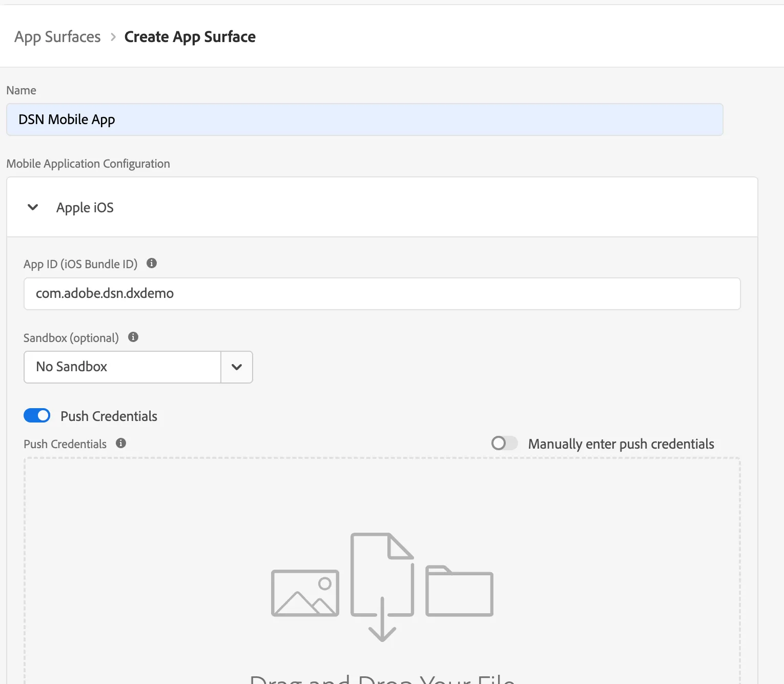Go back to App Surfaces breadcrumb
Image resolution: width=784 pixels, height=684 pixels.
point(57,37)
